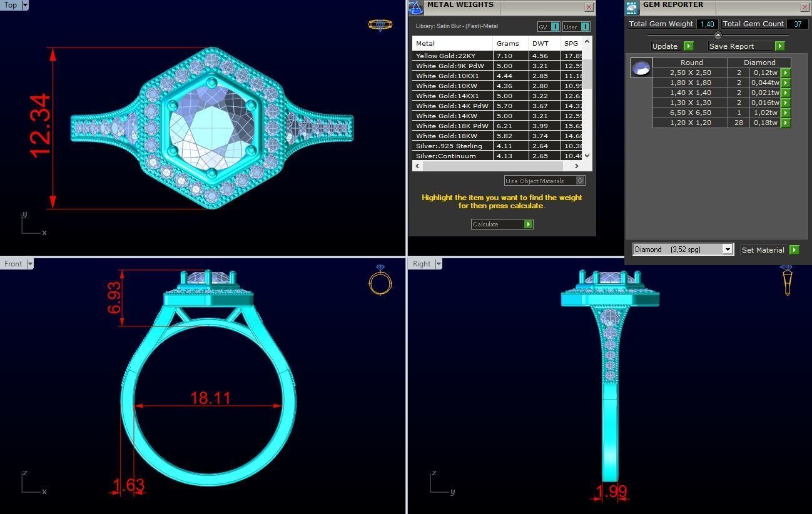Select the White Gold:14KW row
Image resolution: width=812 pixels, height=514 pixels.
497,116
